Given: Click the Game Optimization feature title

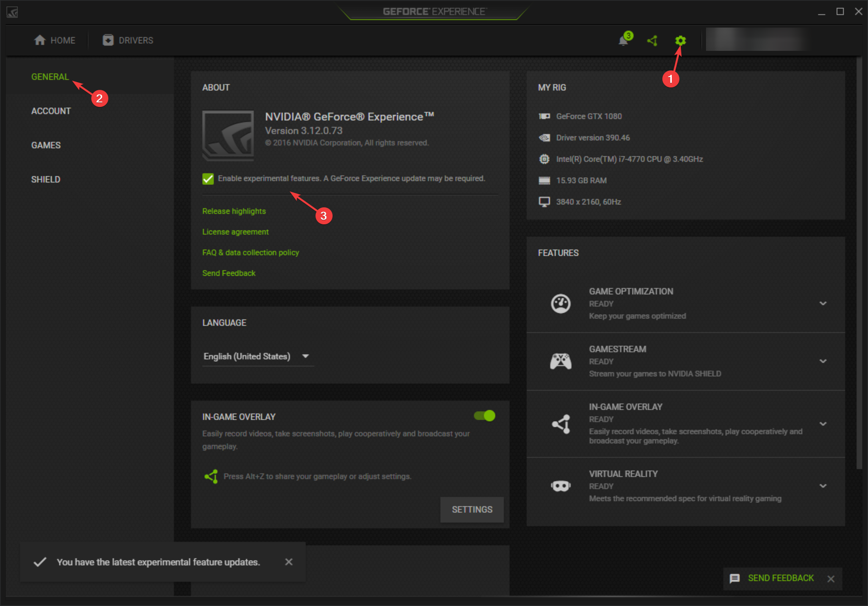Looking at the screenshot, I should coord(631,291).
